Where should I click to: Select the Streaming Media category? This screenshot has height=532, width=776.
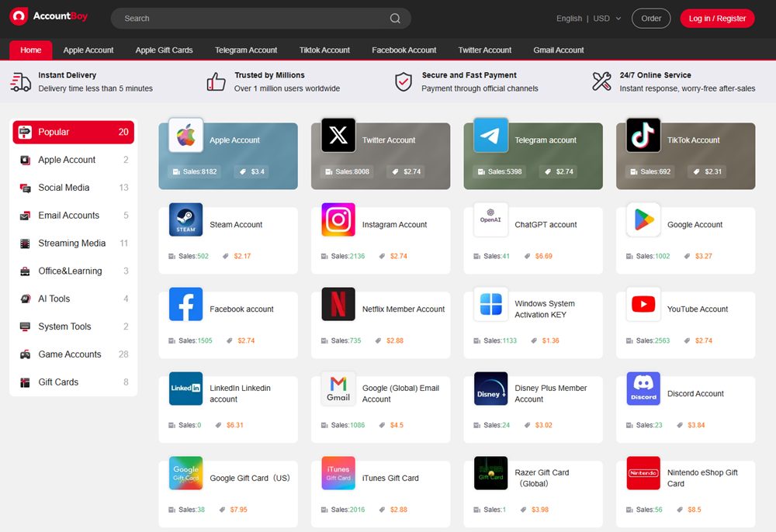tap(73, 244)
